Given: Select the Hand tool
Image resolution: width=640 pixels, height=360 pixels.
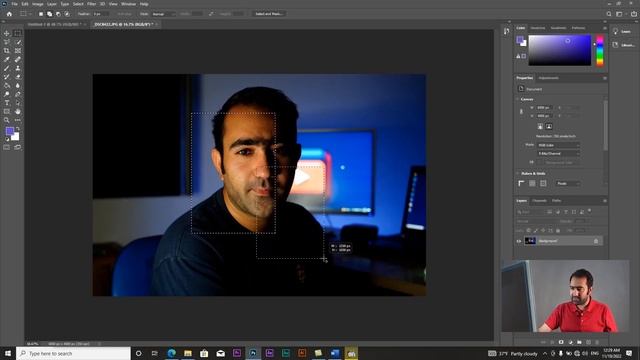Looking at the screenshot, I should tap(18, 111).
